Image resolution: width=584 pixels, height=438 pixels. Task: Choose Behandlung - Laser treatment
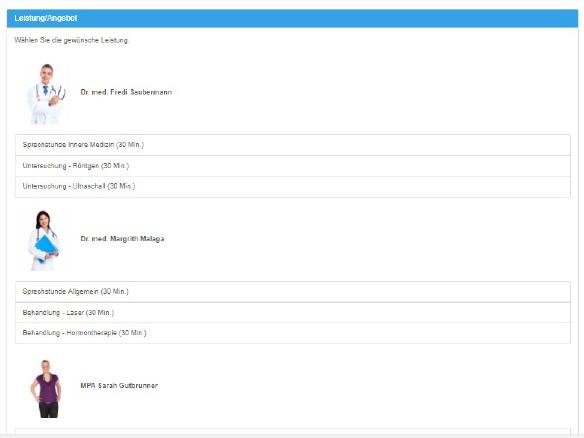[293, 312]
